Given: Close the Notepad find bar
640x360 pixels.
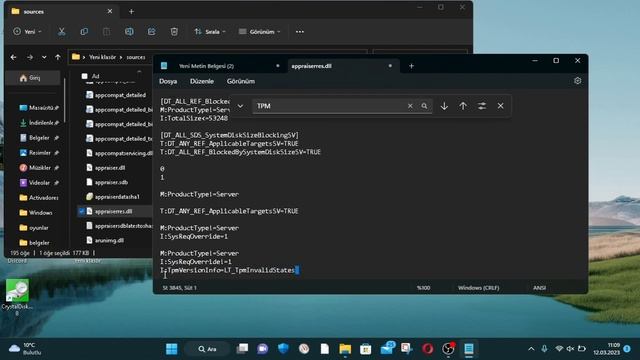Looking at the screenshot, I should (x=500, y=106).
